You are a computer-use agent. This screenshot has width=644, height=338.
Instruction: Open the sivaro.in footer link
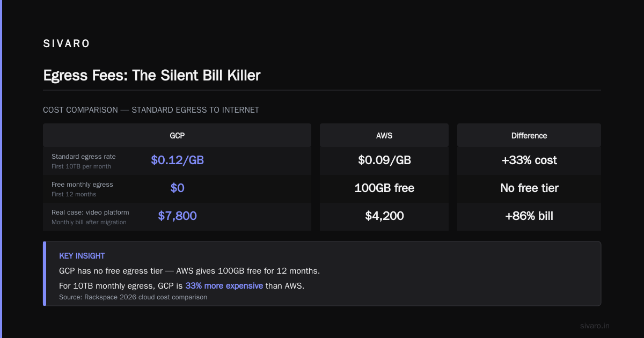[x=595, y=326]
